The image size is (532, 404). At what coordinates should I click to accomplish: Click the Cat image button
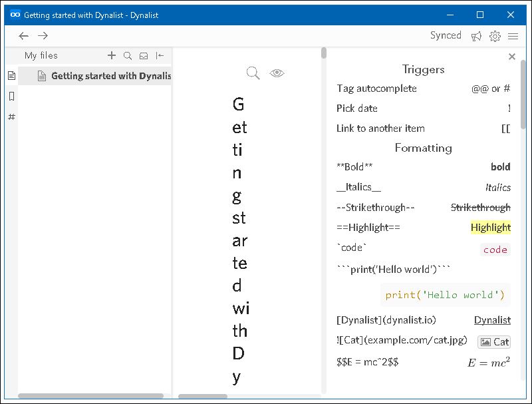click(x=494, y=342)
